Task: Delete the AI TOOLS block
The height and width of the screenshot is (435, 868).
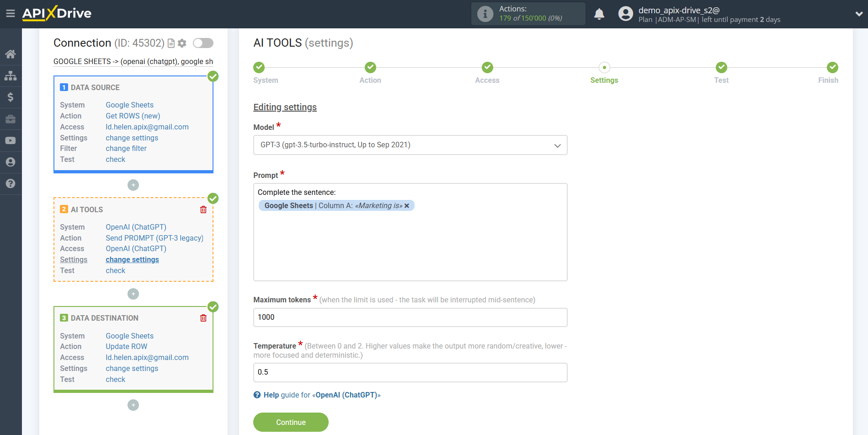Action: point(203,209)
